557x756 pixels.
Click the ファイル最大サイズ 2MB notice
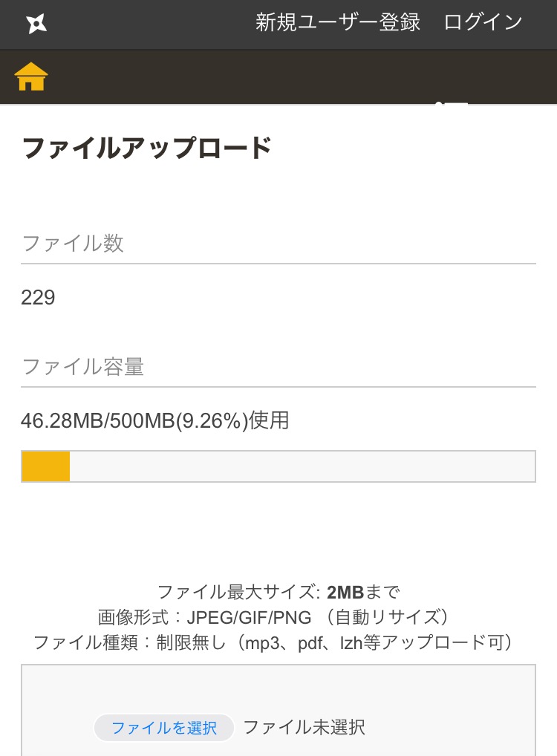(x=278, y=592)
